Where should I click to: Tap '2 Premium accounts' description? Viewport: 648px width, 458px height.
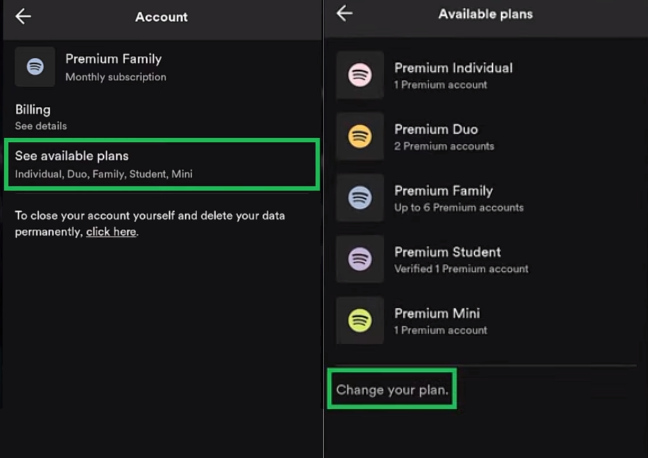(x=444, y=146)
